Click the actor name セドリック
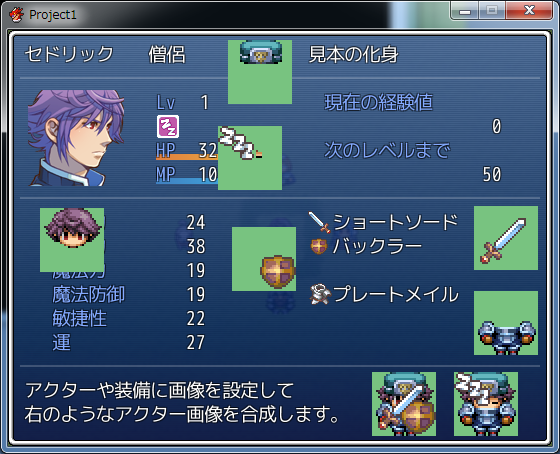 point(69,55)
